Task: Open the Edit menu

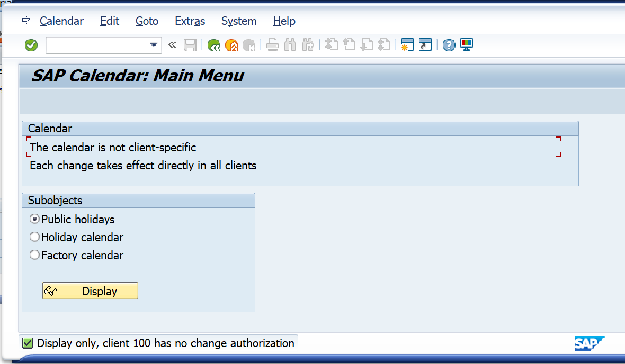Action: (110, 21)
